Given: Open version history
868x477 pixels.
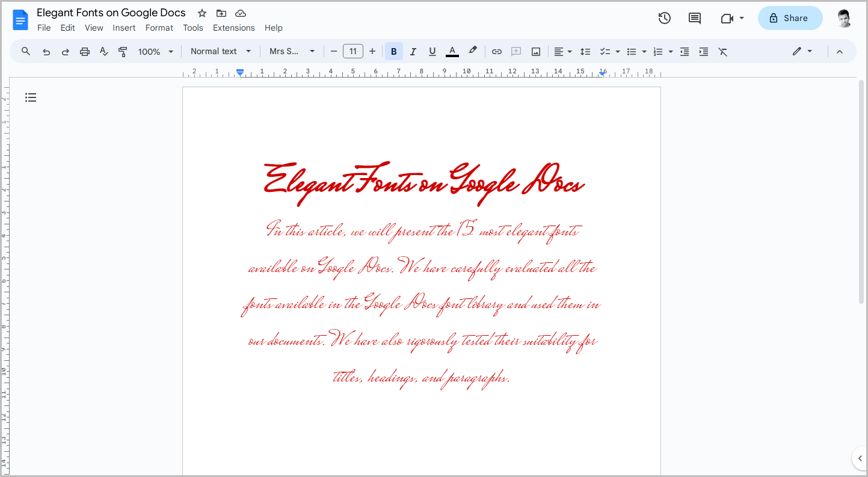Looking at the screenshot, I should (x=664, y=18).
